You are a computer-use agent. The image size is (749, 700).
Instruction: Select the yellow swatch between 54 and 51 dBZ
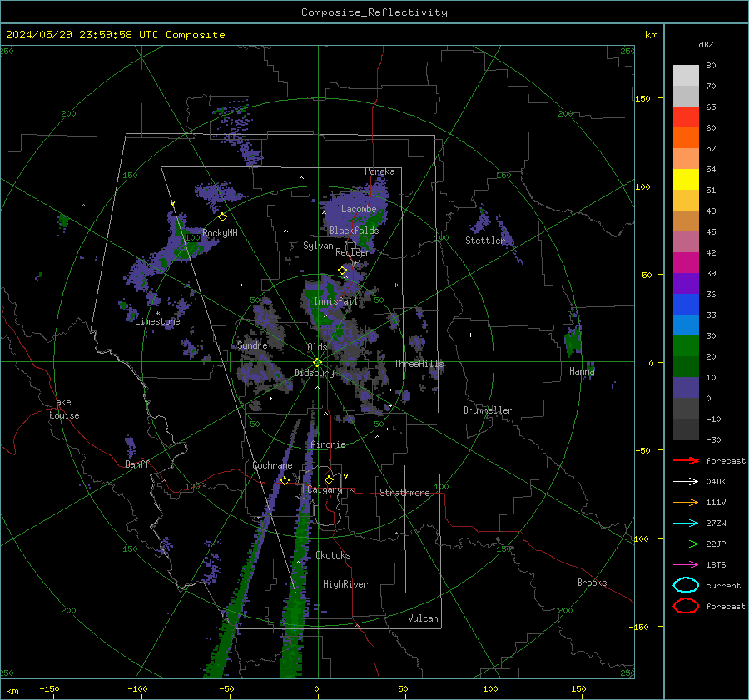(686, 180)
